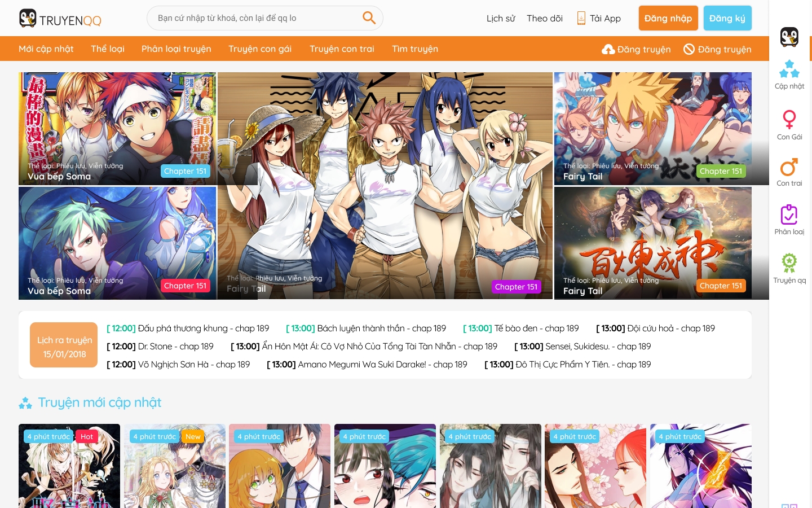Image resolution: width=812 pixels, height=508 pixels.
Task: Open Tìm truyện in the navigation bar
Action: (x=415, y=49)
